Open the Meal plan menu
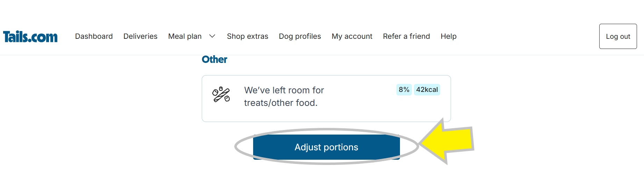 pyautogui.click(x=185, y=36)
